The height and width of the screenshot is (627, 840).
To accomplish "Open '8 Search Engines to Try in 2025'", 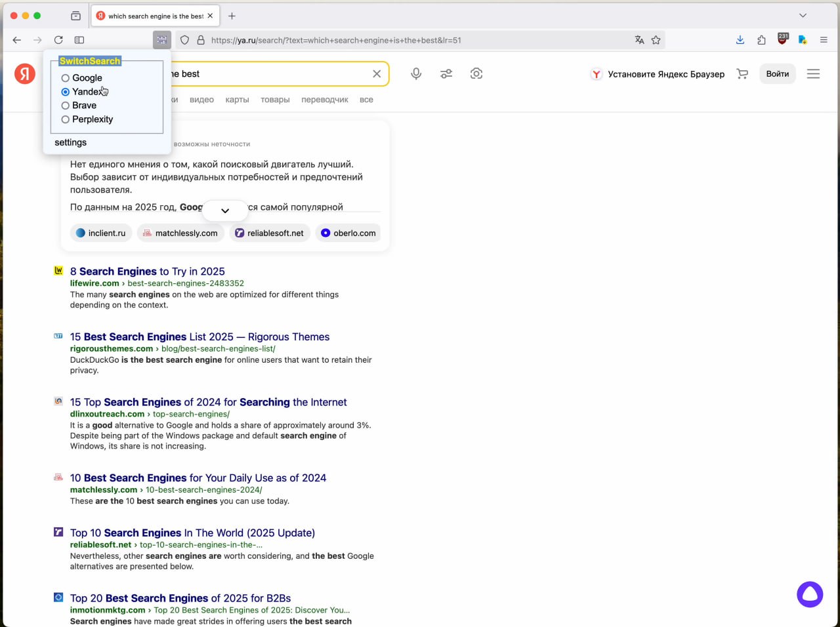I will [148, 272].
